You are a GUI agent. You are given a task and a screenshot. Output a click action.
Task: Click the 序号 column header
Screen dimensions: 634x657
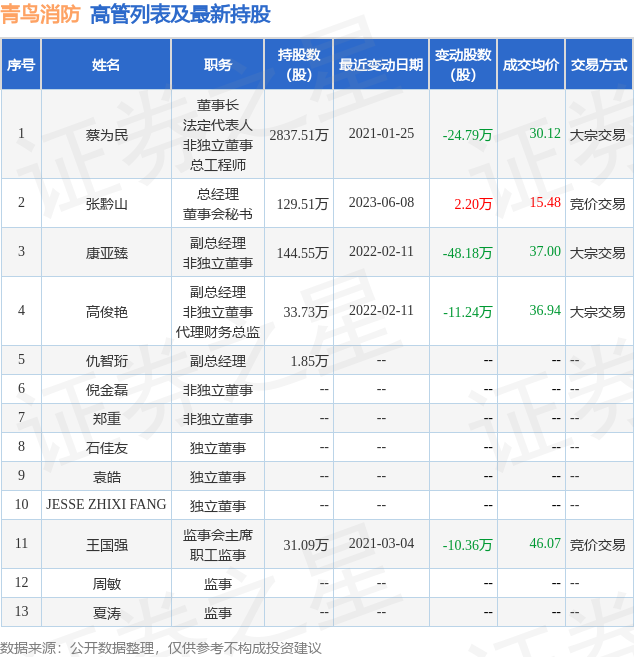click(21, 65)
